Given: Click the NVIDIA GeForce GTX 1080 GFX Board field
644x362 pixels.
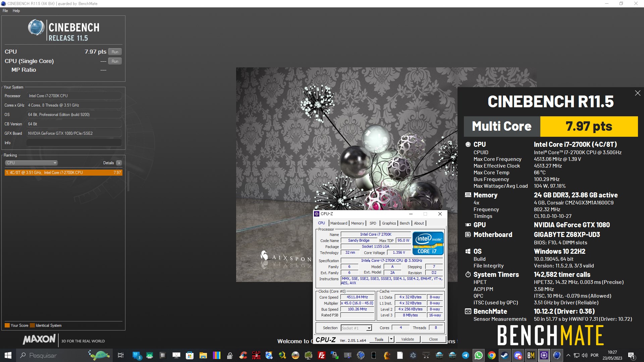Looking at the screenshot, I should point(74,133).
